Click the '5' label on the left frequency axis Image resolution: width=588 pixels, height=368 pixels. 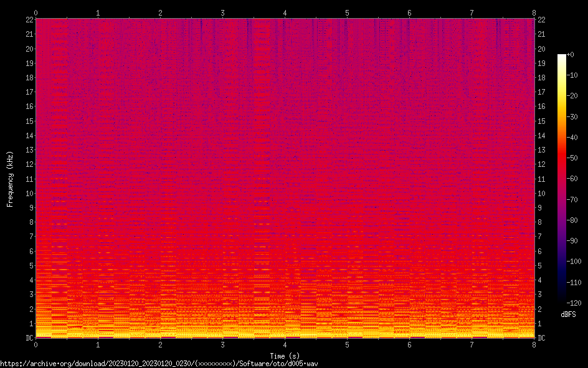tap(29, 265)
